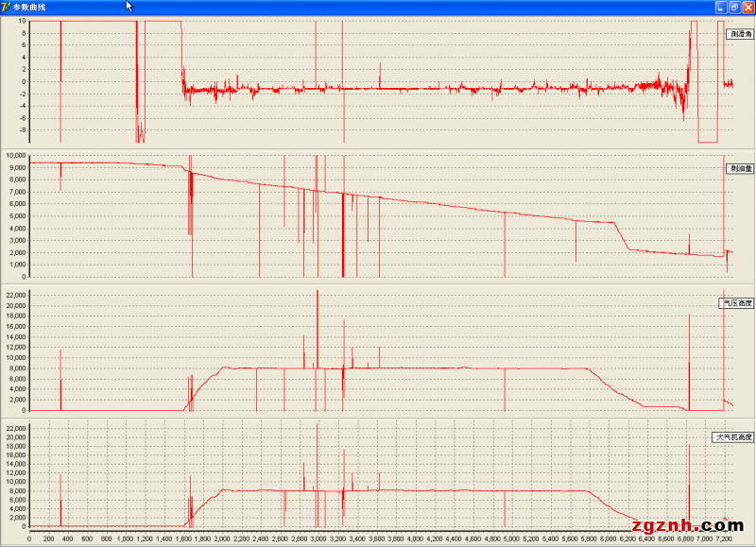The width and height of the screenshot is (756, 547).
Task: Click the 6,000 tick on the time axis
Action: 606,539
